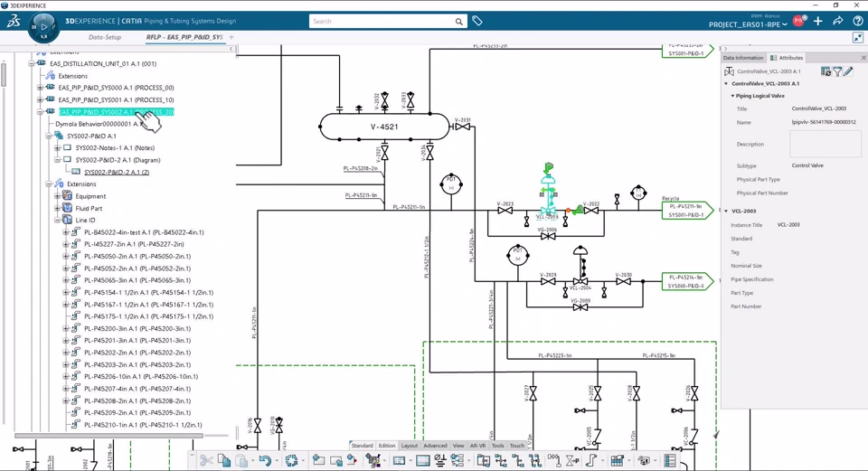Open the View toolbar tab
Screen dimensions: 868x471
(458, 446)
